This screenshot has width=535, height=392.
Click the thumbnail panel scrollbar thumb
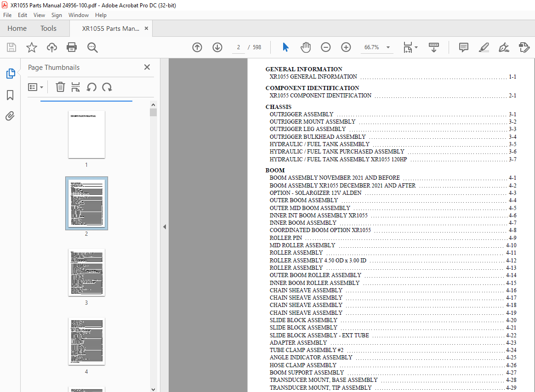(x=153, y=113)
